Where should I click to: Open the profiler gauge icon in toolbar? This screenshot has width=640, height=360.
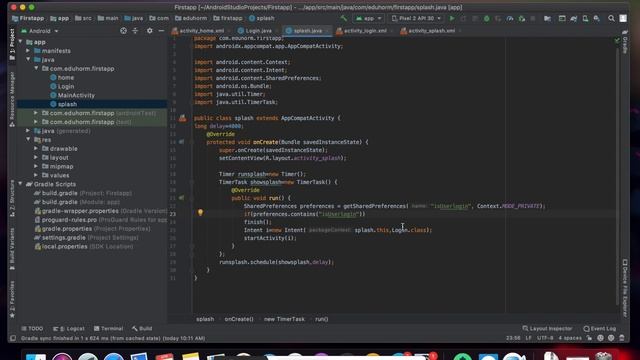510,18
